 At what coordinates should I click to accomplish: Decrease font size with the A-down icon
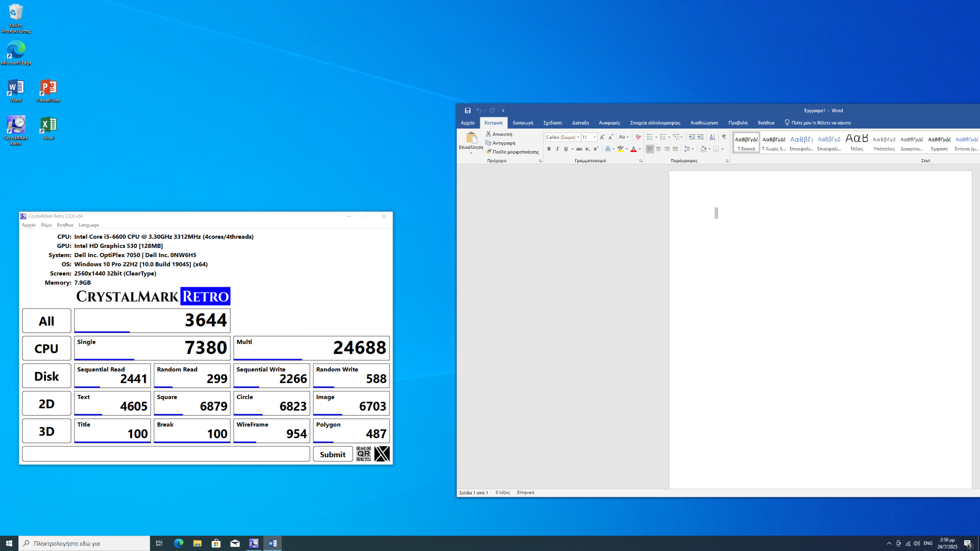click(x=610, y=137)
